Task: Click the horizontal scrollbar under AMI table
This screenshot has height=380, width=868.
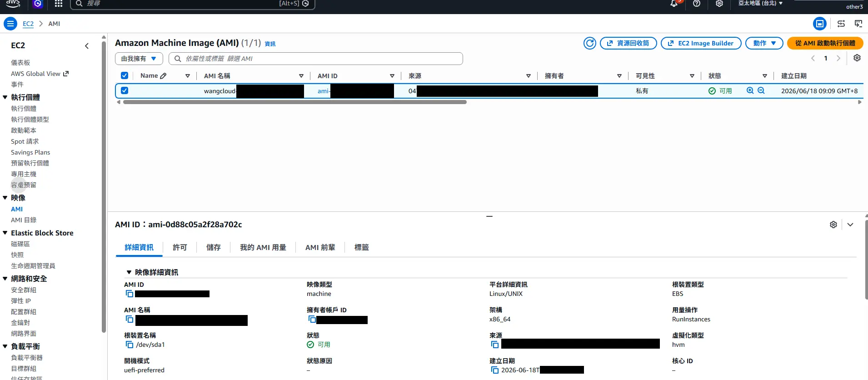Action: click(x=295, y=102)
